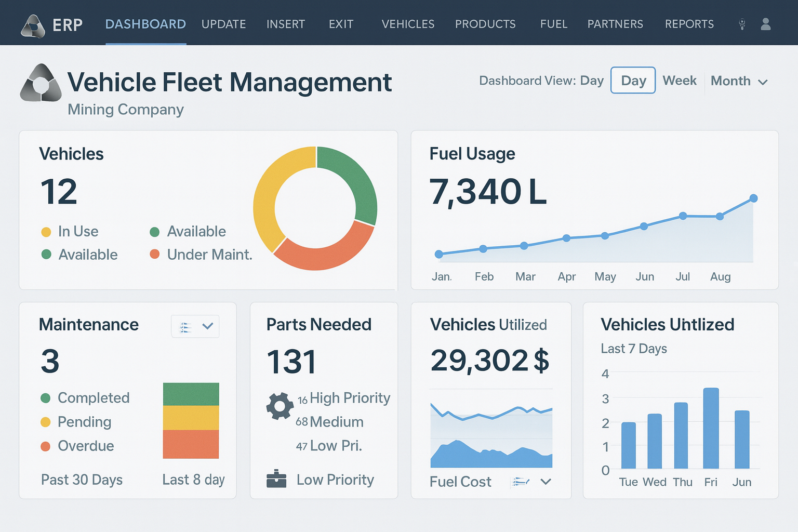This screenshot has height=532, width=798.
Task: Click the orange Overdue bar segment
Action: point(191,444)
